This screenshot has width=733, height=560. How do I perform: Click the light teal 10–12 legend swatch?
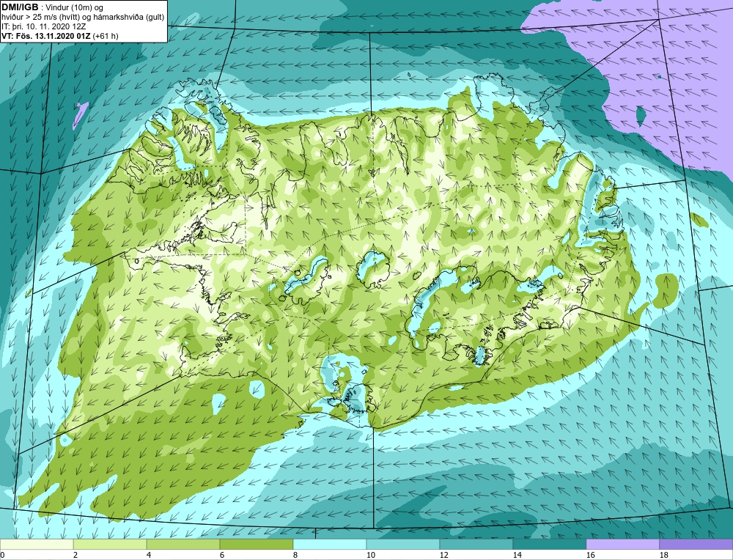click(403, 544)
